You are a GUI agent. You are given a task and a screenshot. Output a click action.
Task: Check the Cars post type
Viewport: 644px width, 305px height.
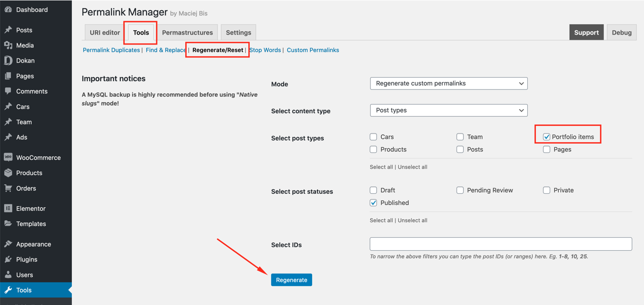click(373, 137)
